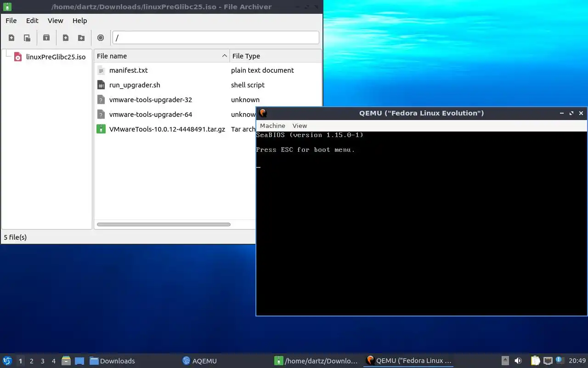The width and height of the screenshot is (588, 368).
Task: Open the View menu in QEMU window
Action: click(300, 126)
